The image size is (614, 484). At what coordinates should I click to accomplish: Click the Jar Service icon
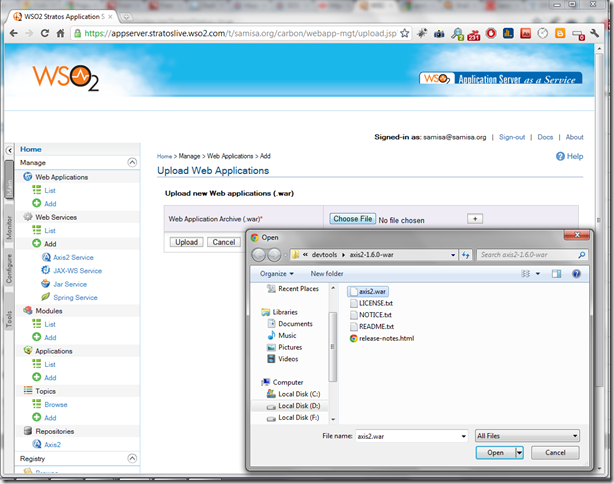pyautogui.click(x=46, y=284)
